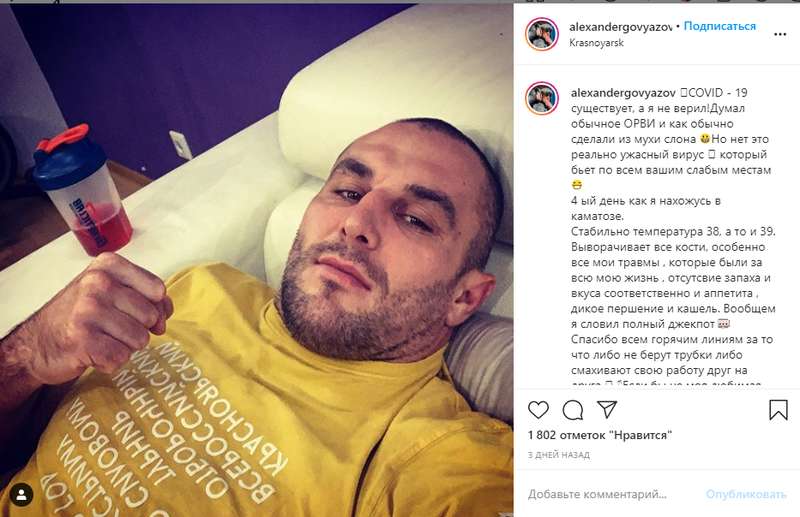Click the selfie photo in the post
Image resolution: width=800 pixels, height=517 pixels.
(x=257, y=260)
